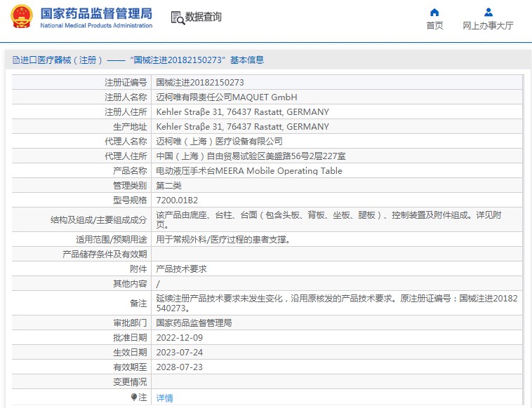Viewport: 532px width, 408px height.
Task: Click the 其他内容 row label
Action: coord(130,284)
